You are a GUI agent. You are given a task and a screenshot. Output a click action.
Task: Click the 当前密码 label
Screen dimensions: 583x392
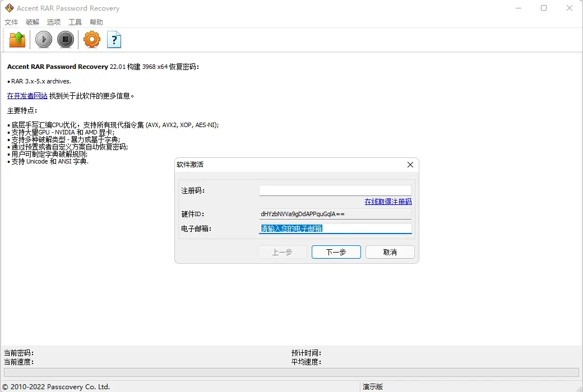click(18, 353)
